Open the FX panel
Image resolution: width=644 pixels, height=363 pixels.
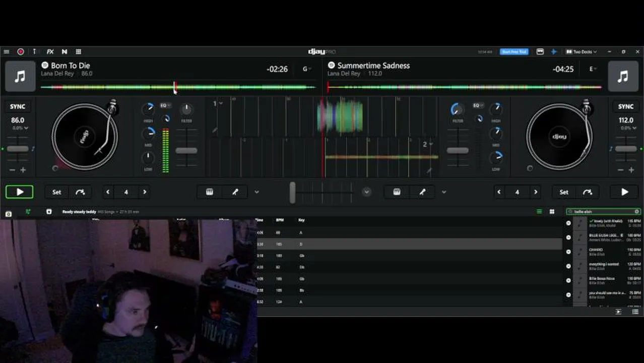click(x=50, y=51)
